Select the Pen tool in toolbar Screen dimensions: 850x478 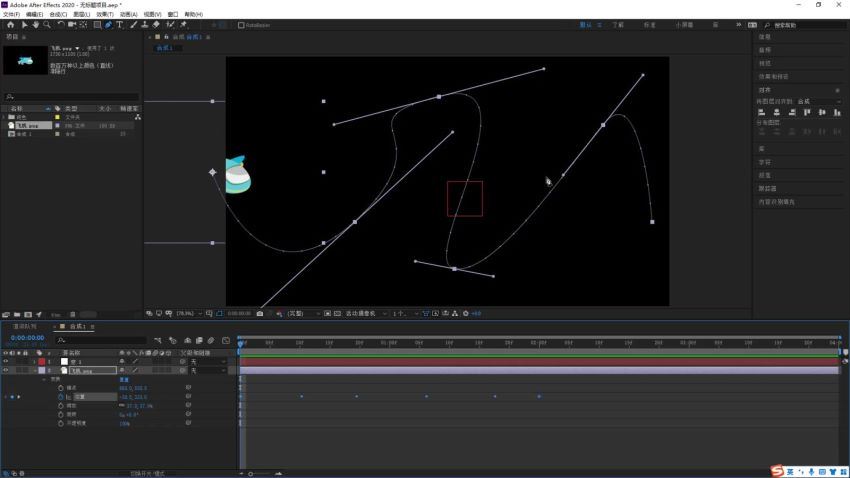108,25
